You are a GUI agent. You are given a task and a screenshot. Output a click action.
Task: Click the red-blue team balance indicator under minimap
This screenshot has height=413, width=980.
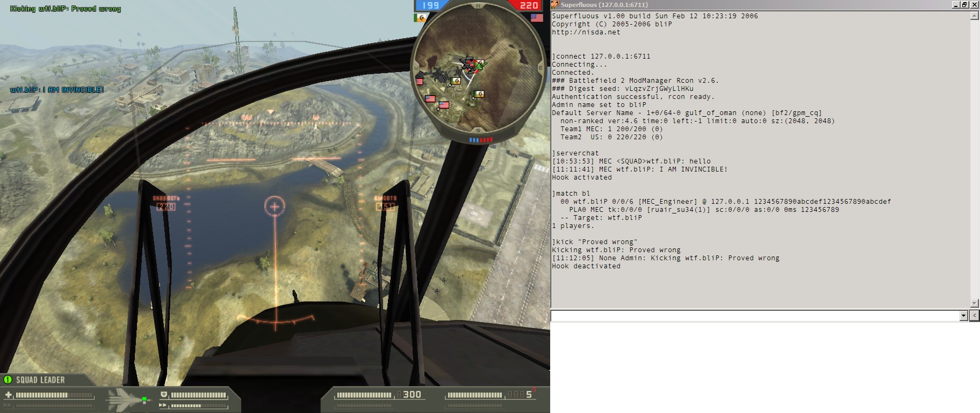pyautogui.click(x=481, y=140)
